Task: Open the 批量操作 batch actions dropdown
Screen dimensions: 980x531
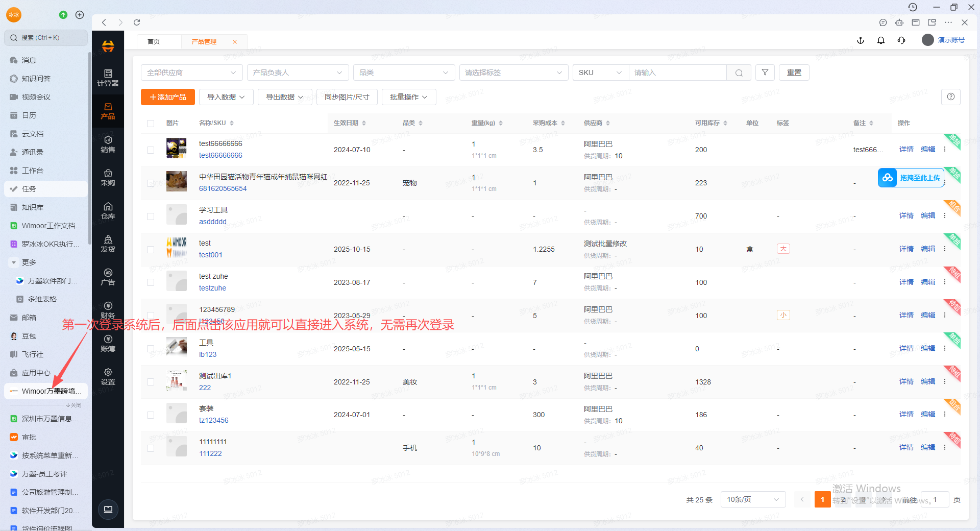Action: tap(408, 97)
